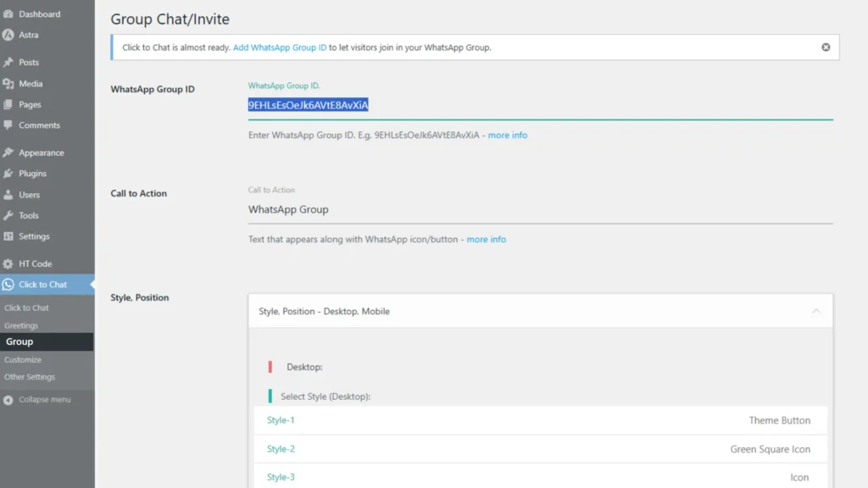Open the Customize submenu item
The image size is (868, 488).
[x=23, y=360]
